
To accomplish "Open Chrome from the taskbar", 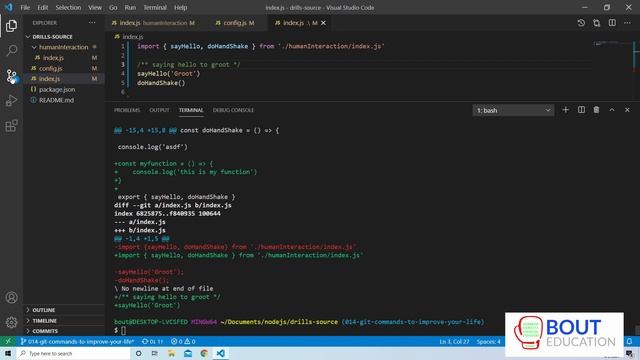I will 204,353.
